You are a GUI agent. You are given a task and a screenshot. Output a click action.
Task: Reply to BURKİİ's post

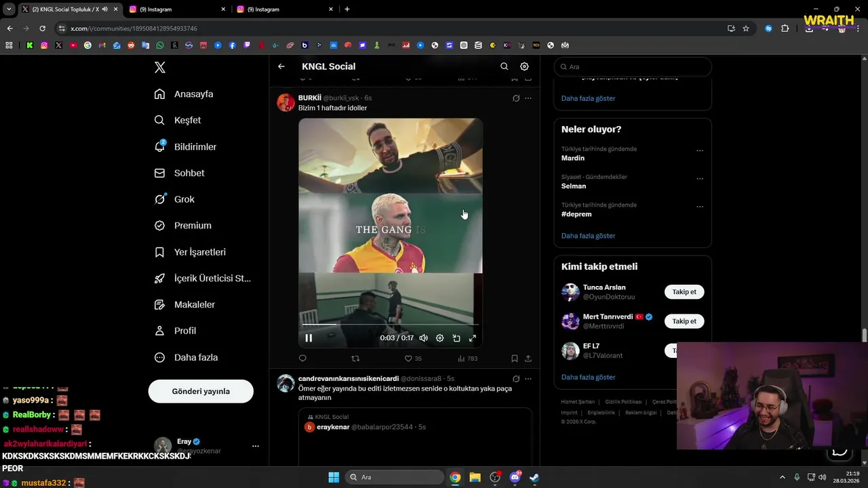click(x=302, y=359)
